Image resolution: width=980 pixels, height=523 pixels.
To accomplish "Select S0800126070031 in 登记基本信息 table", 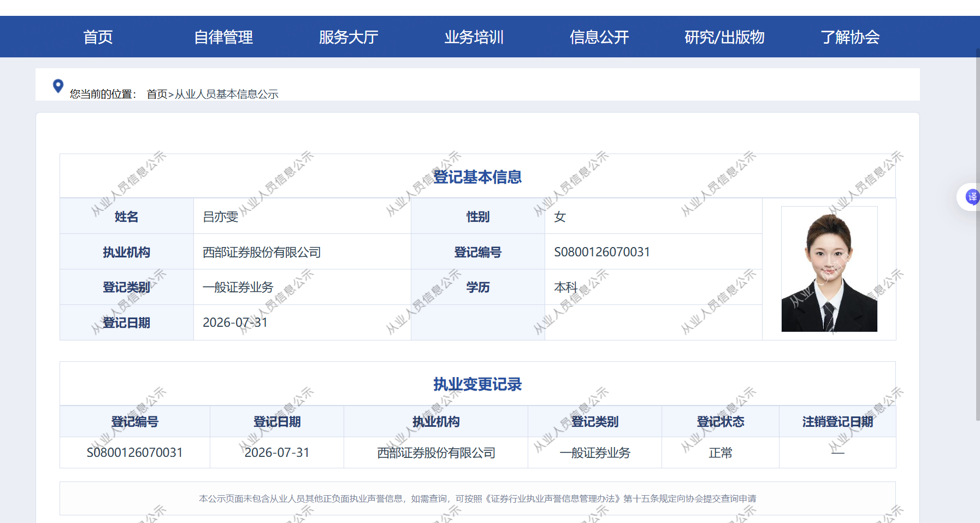I will 602,252.
